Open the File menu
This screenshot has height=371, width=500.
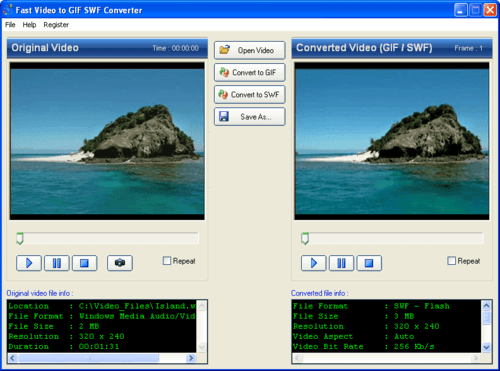(x=10, y=25)
